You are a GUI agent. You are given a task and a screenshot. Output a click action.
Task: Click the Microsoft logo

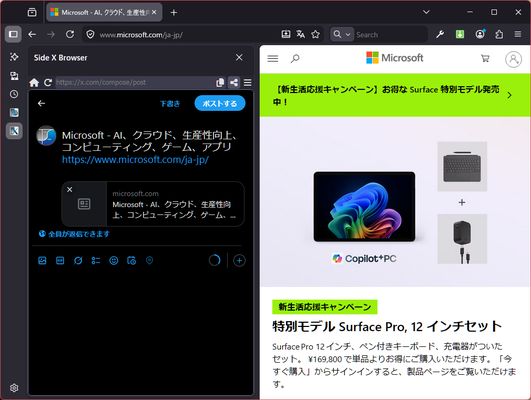coord(395,58)
